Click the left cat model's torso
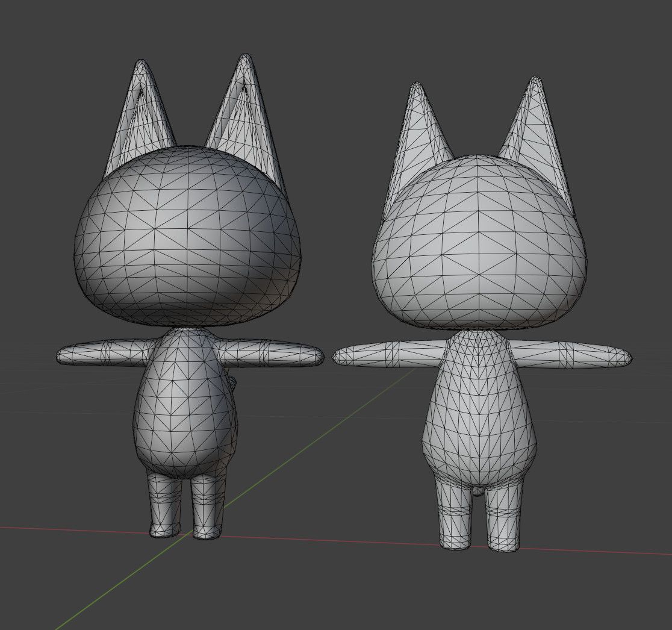The width and height of the screenshot is (672, 630). click(x=184, y=403)
